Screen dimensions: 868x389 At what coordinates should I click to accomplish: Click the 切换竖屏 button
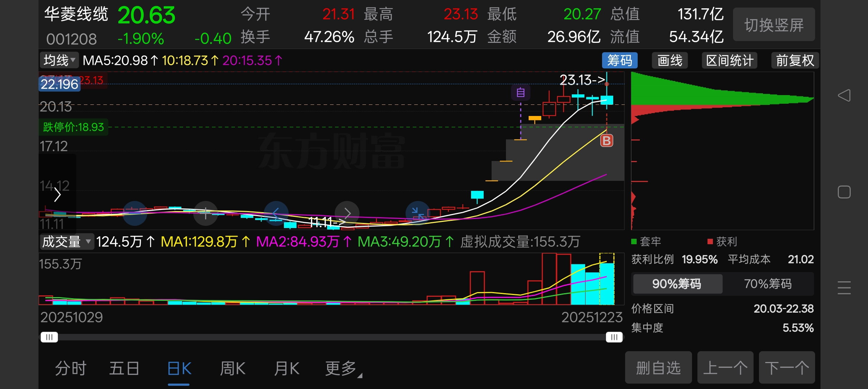(x=774, y=25)
